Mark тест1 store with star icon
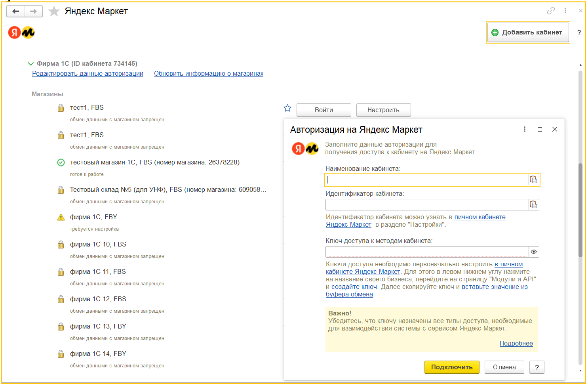 pos(287,108)
